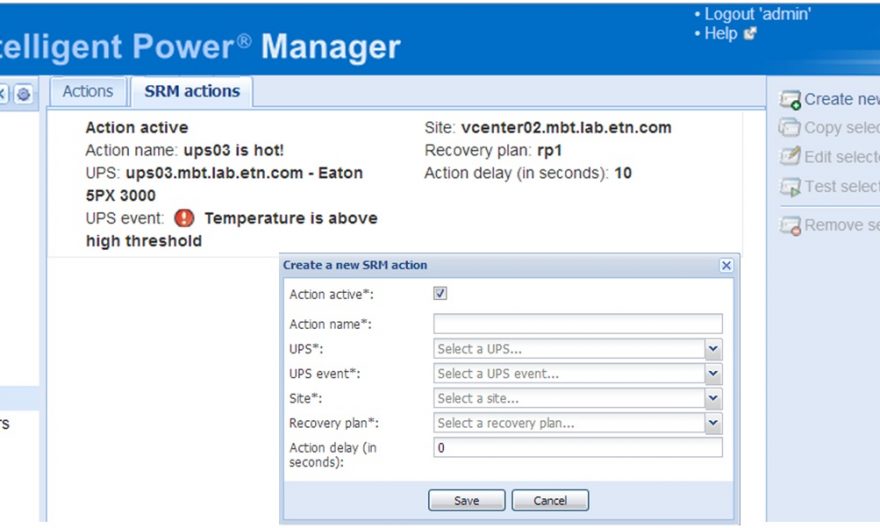Switch to the Actions tab

coord(88,91)
